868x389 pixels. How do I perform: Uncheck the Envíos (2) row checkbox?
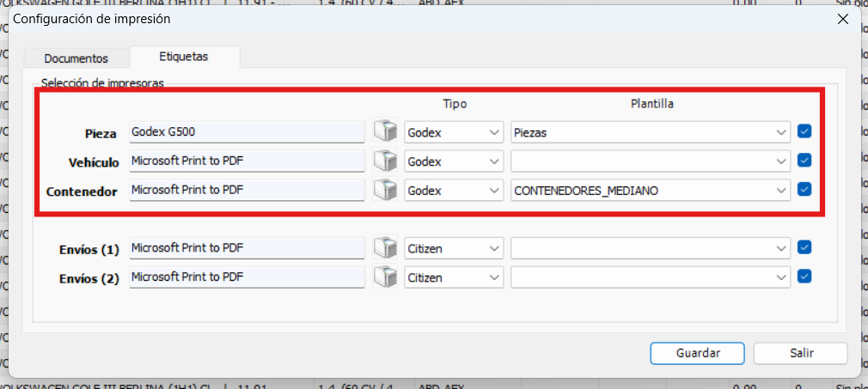pyautogui.click(x=804, y=277)
